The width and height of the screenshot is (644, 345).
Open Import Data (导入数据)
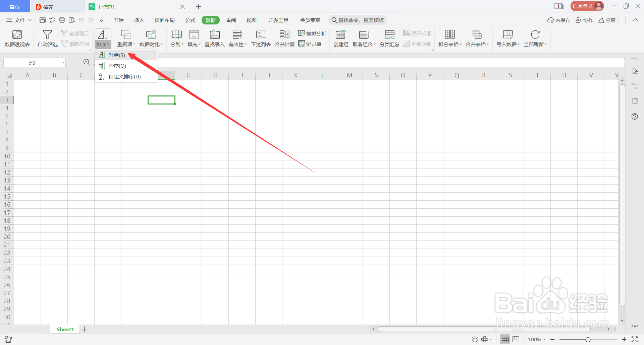(508, 38)
